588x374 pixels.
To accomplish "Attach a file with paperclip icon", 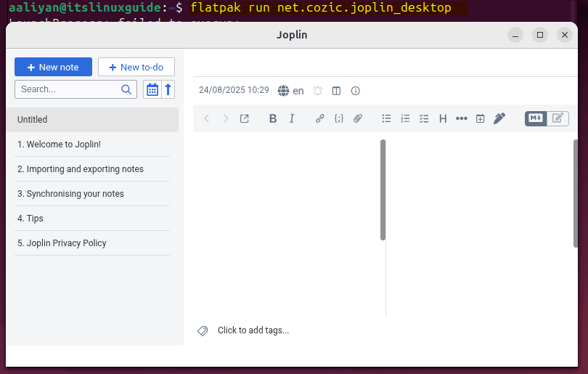I will coord(358,119).
